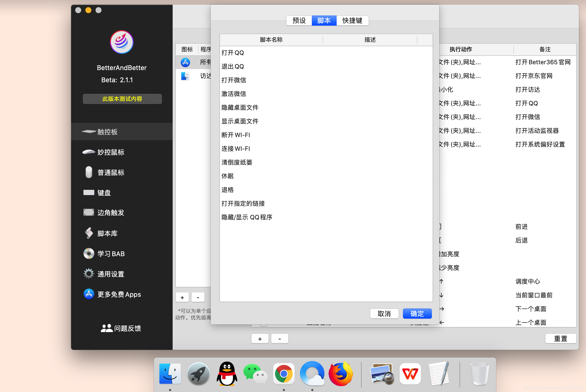Viewport: 586px width, 392px height.
Task: Select the 隐藏/显示 QQ程序 script
Action: (x=326, y=217)
